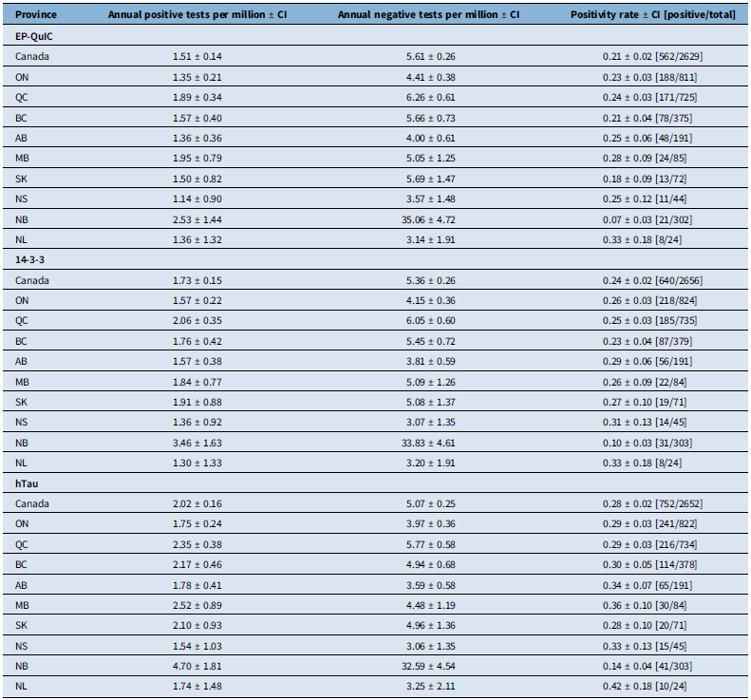751x700 pixels.
Task: Select the cell reading 33.83 ± 4.61
Action: (430, 442)
